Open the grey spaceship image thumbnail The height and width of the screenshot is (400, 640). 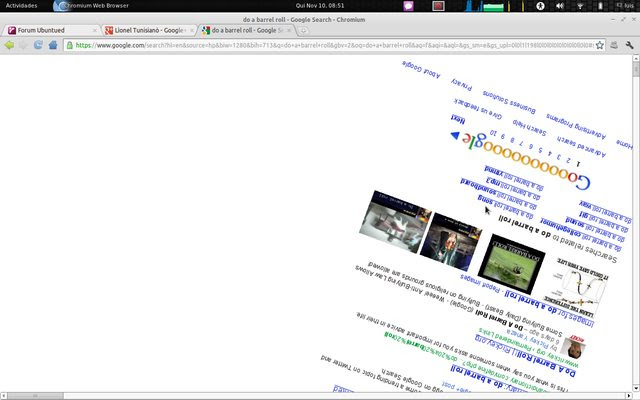point(395,221)
